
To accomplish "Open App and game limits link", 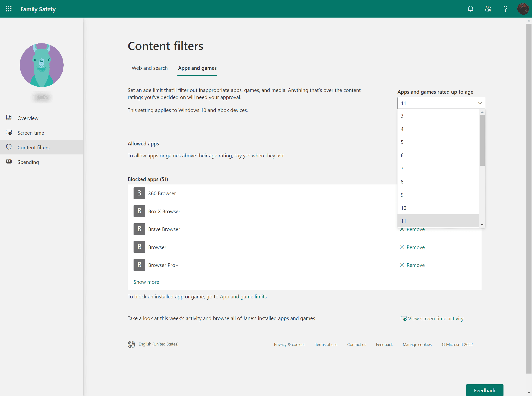I will click(243, 296).
